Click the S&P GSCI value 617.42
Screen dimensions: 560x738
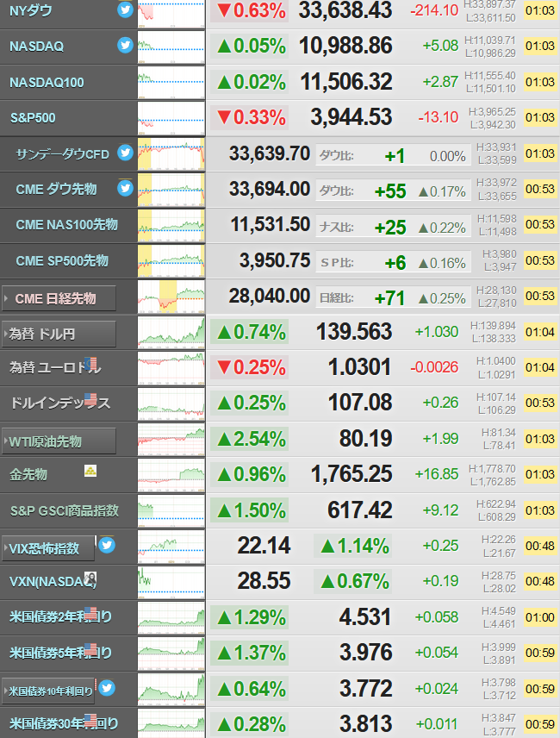coord(360,510)
